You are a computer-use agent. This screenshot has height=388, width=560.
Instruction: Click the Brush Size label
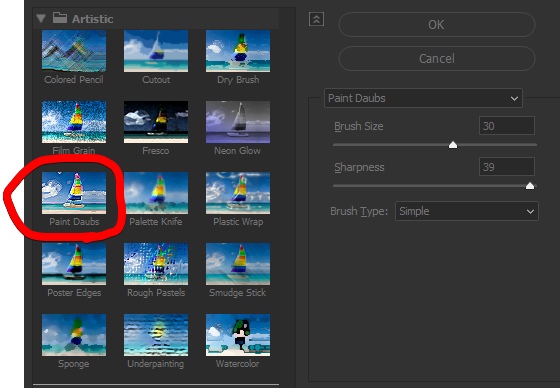[359, 126]
